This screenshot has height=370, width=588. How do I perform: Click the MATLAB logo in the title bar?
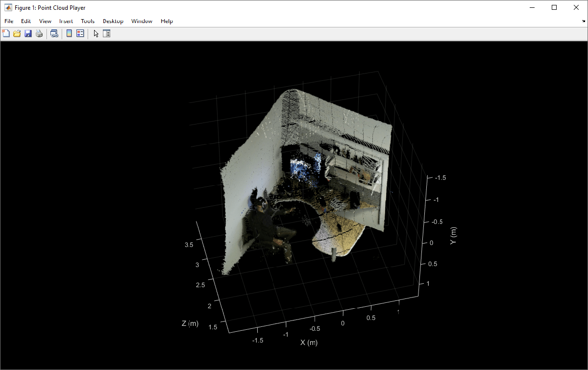click(x=8, y=7)
